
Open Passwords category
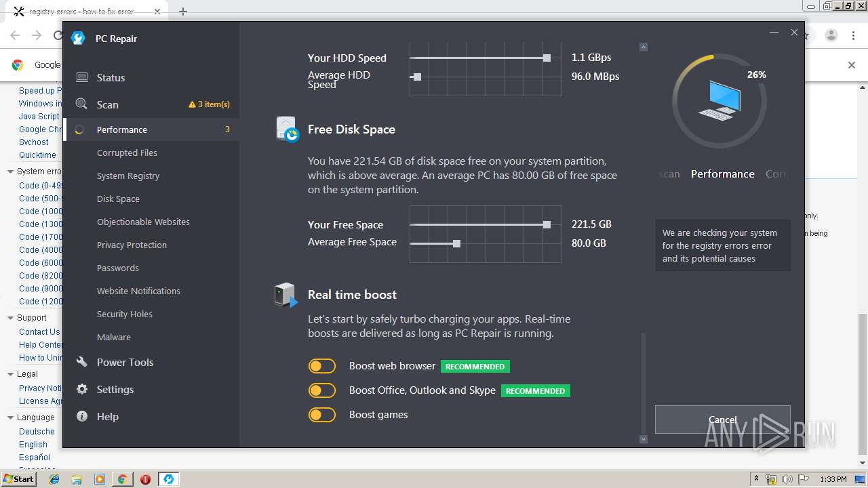(x=118, y=268)
